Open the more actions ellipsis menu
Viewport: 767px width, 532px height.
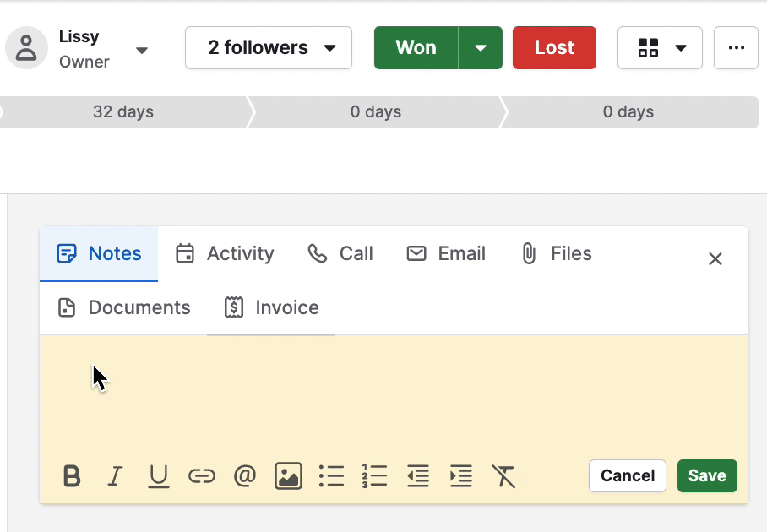pos(737,48)
